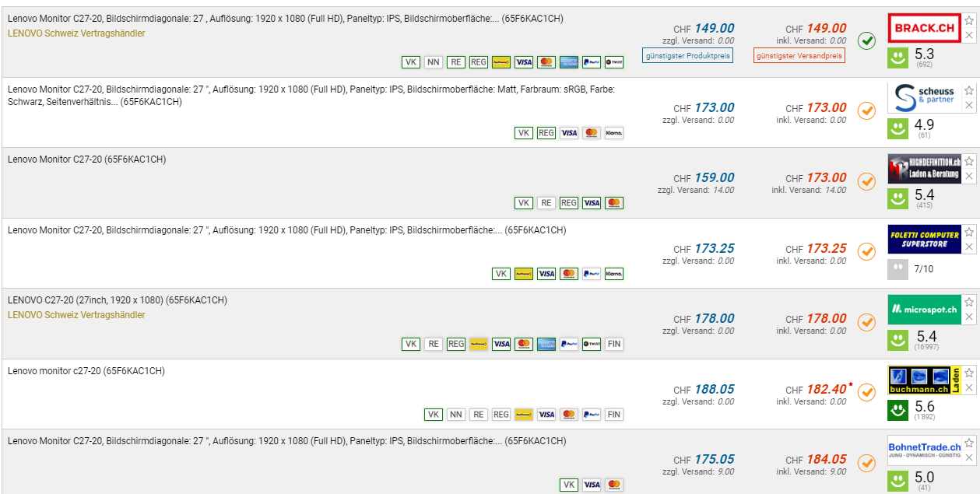Mark microspot.ch as favorite with the star
980x494 pixels.
coord(969,302)
